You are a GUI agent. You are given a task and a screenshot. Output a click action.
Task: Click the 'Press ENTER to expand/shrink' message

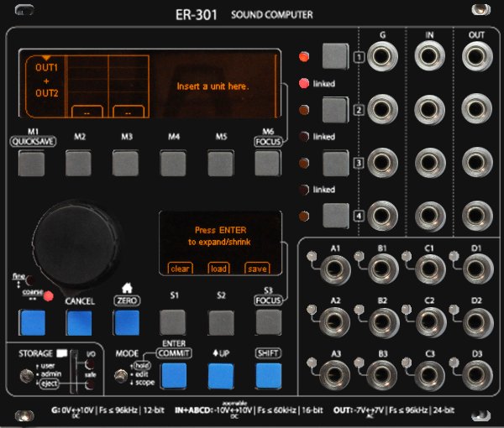220,236
